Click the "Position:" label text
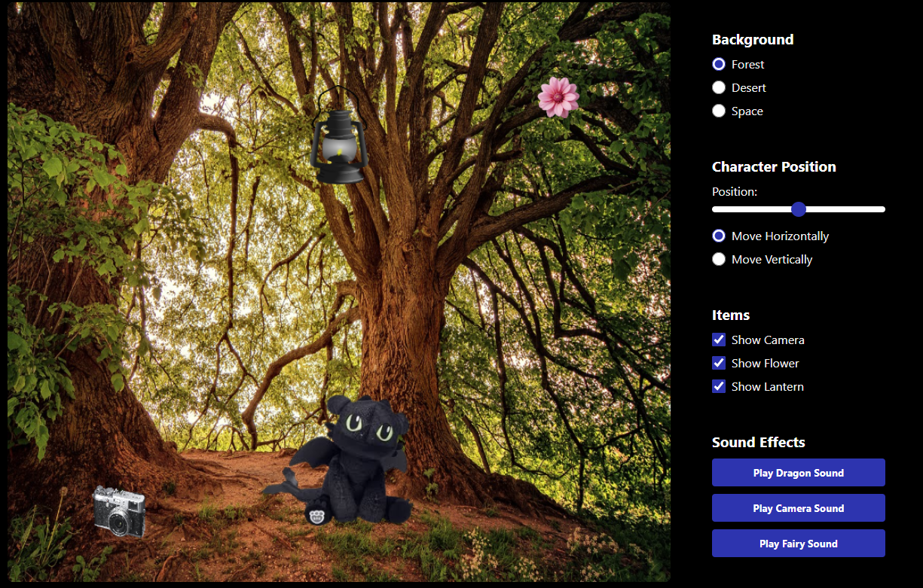Screen dimensions: 923x588 pyautogui.click(x=735, y=192)
